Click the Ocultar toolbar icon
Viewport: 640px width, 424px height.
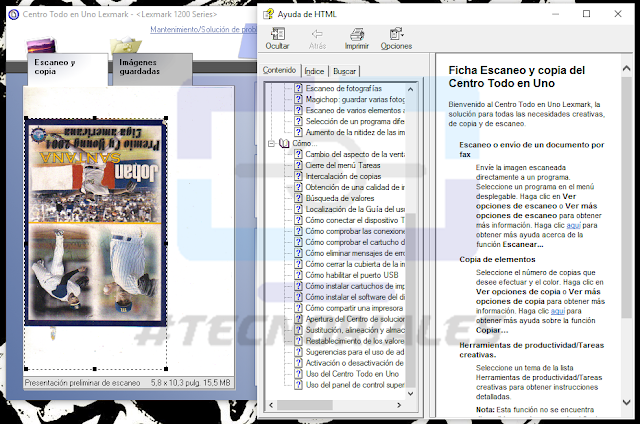[x=278, y=34]
